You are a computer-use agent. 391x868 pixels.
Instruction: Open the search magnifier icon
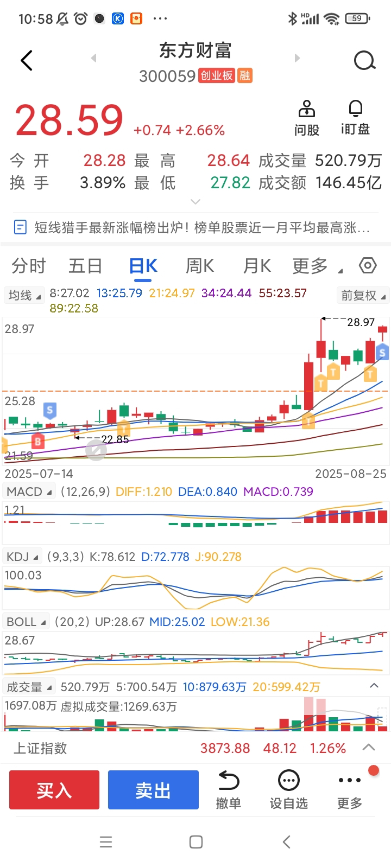364,60
